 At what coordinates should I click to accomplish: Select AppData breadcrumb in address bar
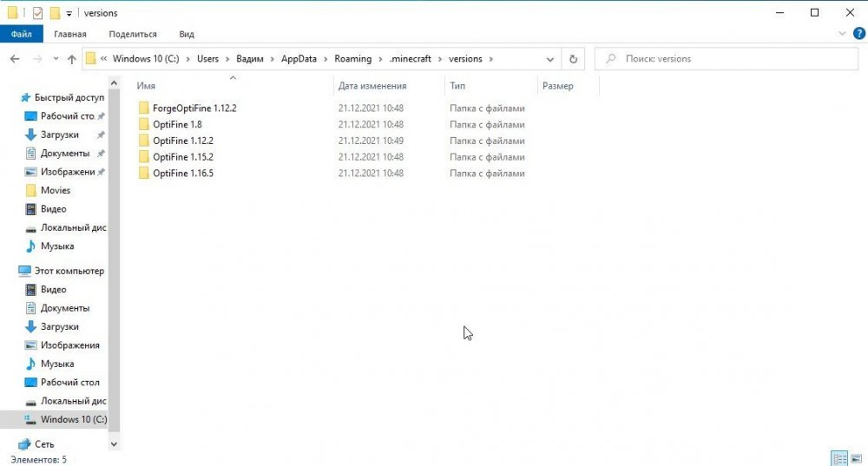299,59
